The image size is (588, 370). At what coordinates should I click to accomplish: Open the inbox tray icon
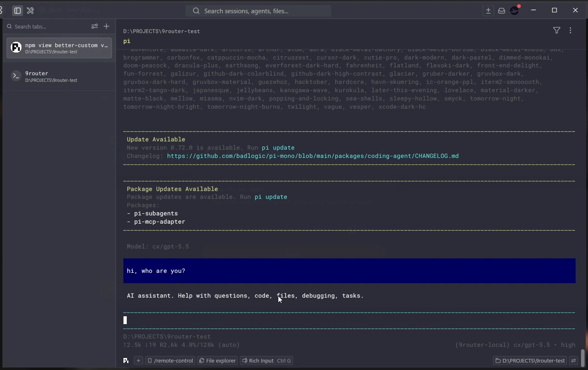(502, 11)
